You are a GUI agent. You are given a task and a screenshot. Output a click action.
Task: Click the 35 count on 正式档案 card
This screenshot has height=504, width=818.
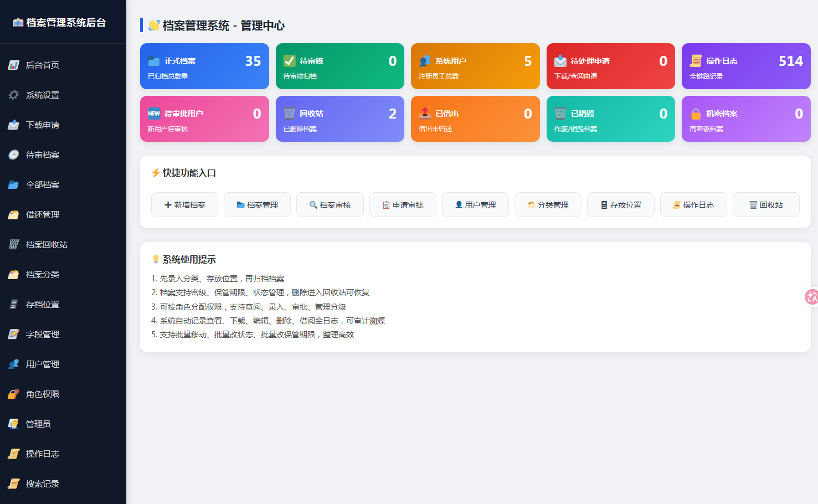click(x=253, y=61)
